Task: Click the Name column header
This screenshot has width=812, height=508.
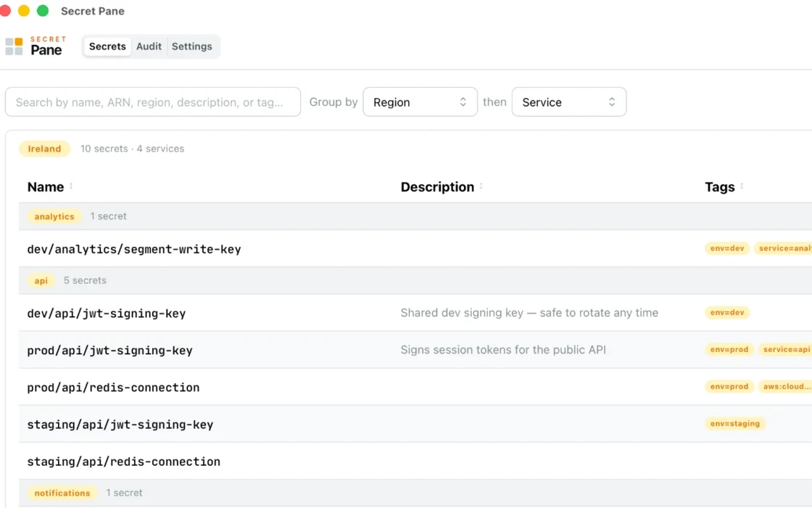Action: coord(46,187)
